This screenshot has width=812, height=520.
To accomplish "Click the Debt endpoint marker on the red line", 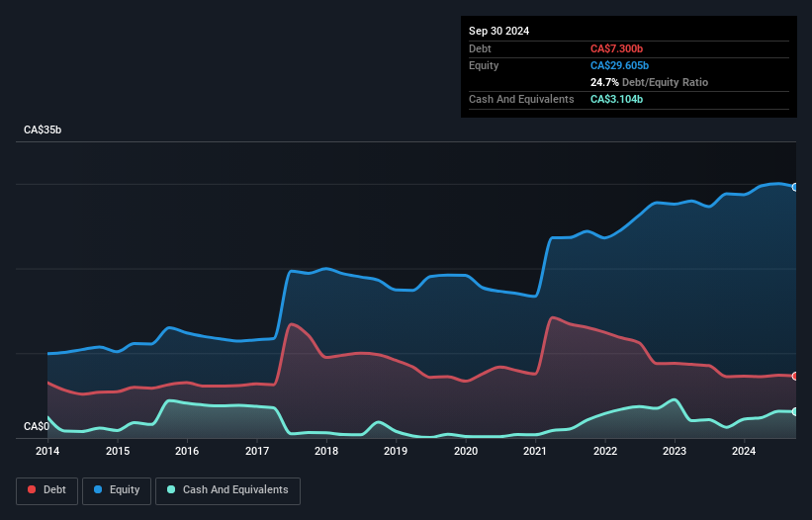I will (795, 376).
